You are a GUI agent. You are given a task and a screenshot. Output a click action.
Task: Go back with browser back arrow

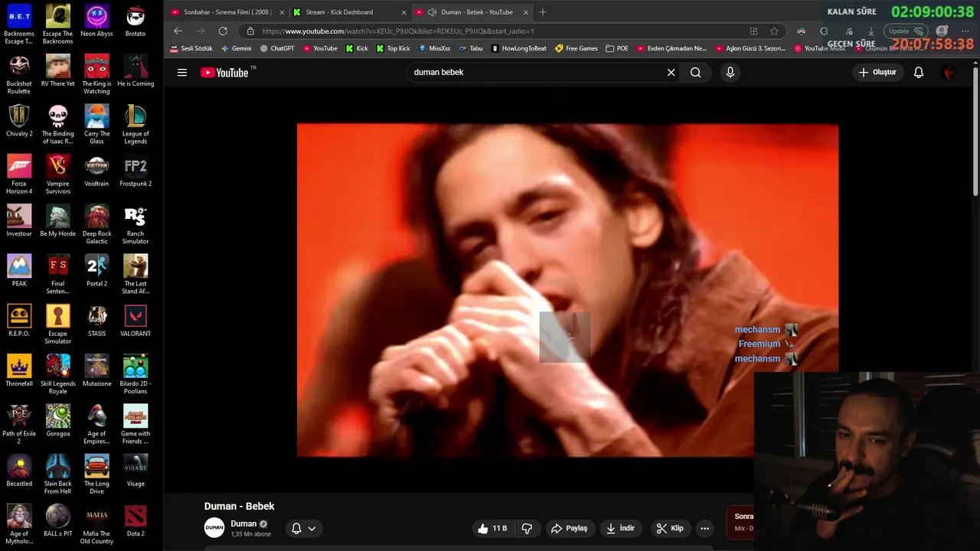(x=178, y=31)
